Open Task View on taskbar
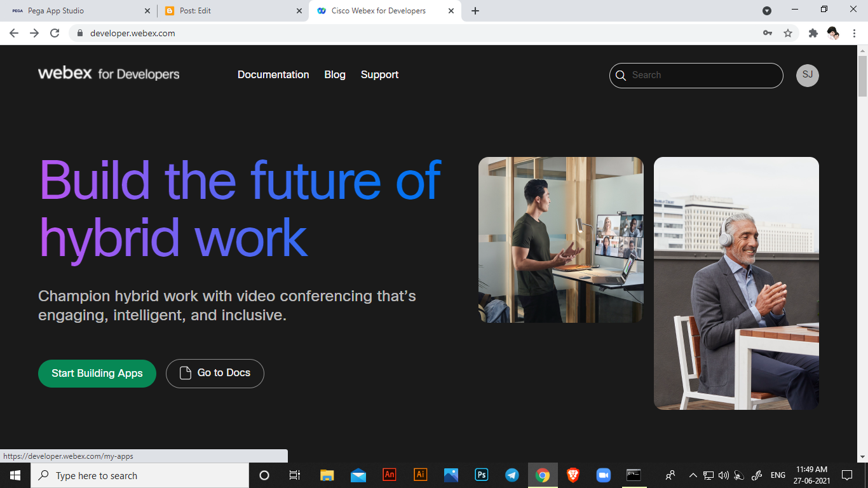 click(295, 475)
